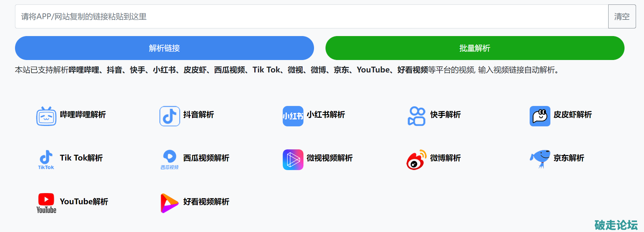The width and height of the screenshot is (644, 232).
Task: Open the 哔哩哔哩解析 text link
Action: [83, 115]
